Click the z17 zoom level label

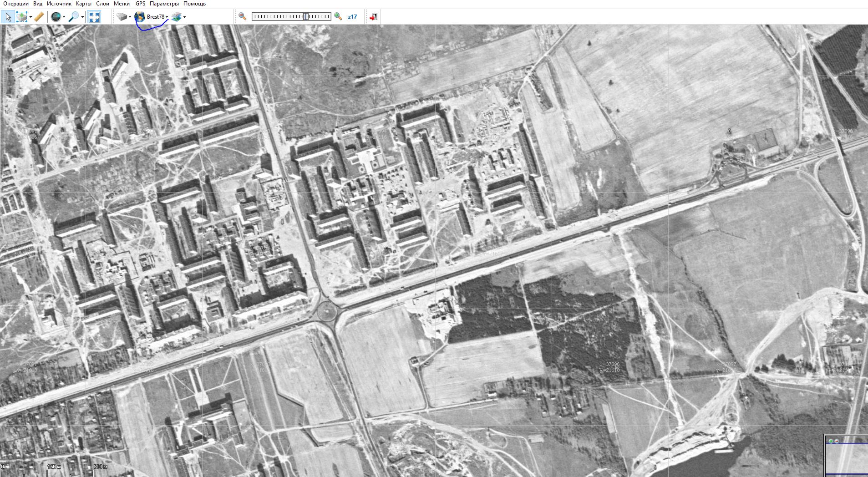pos(352,17)
